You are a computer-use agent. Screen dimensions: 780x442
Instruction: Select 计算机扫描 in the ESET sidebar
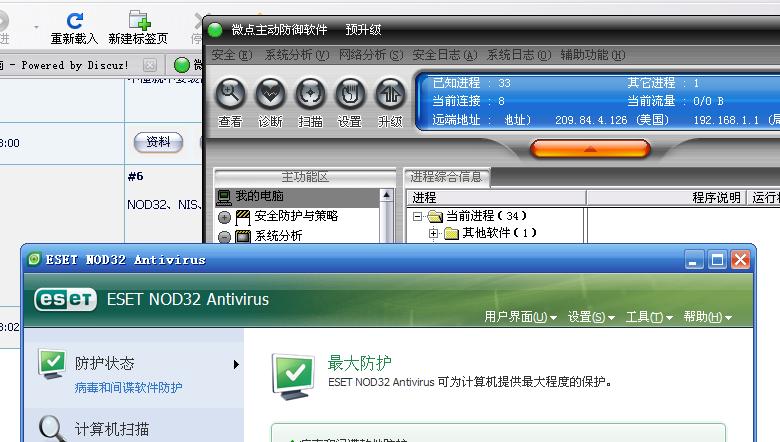tap(112, 429)
